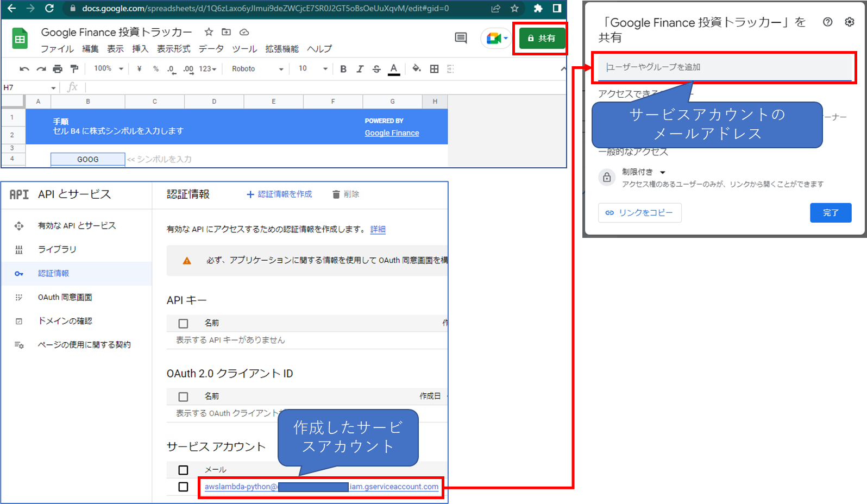Check the OAuth 2.0 名前 header checkbox
This screenshot has width=867, height=504.
coord(183,397)
